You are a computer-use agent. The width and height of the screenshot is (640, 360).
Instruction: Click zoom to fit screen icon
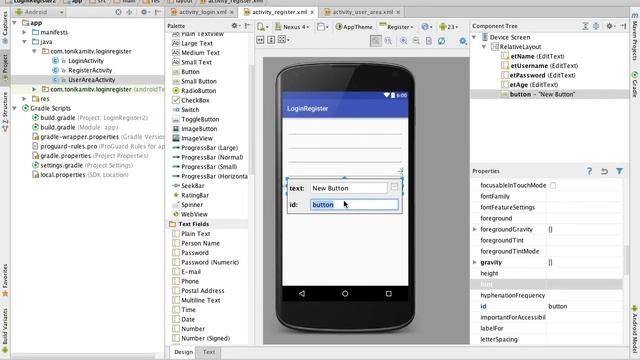tap(376, 40)
